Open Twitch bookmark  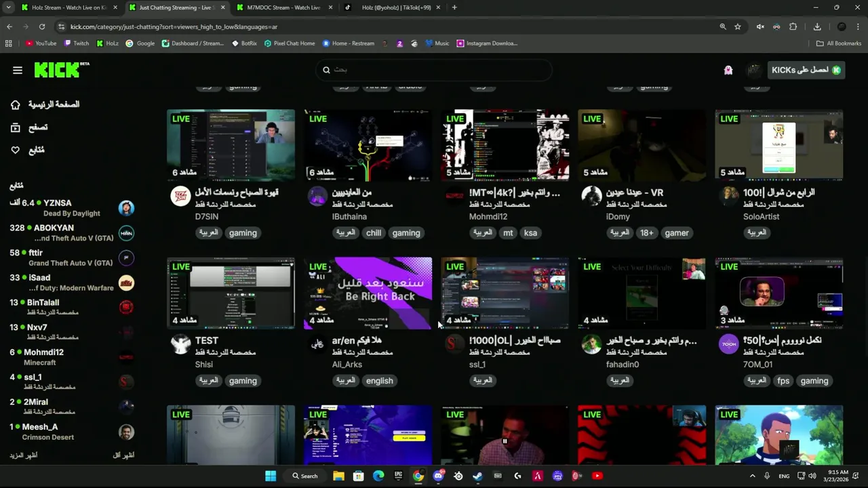coord(77,43)
